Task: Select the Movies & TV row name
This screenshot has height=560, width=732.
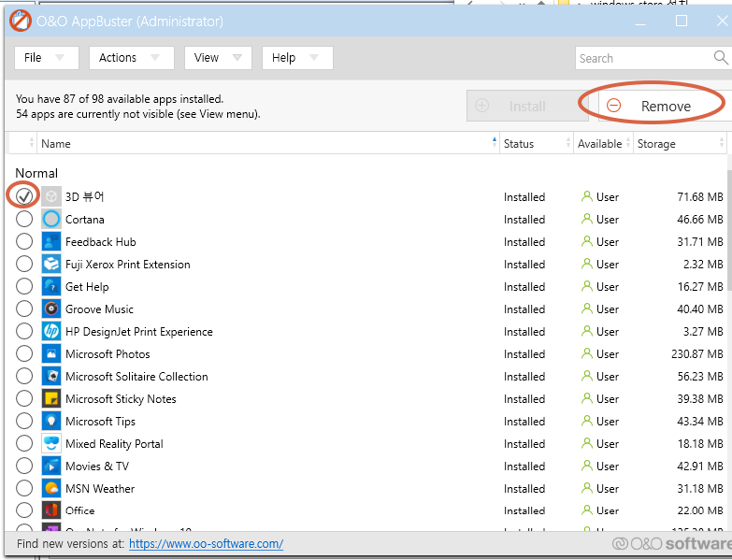Action: point(97,466)
